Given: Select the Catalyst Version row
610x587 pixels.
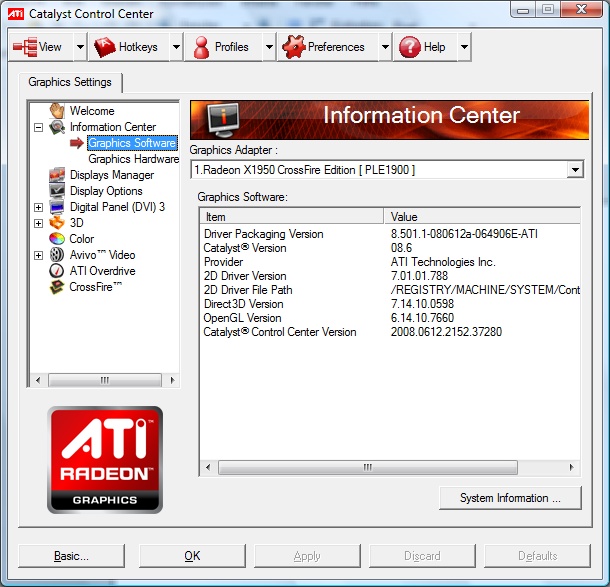Looking at the screenshot, I should click(x=390, y=248).
